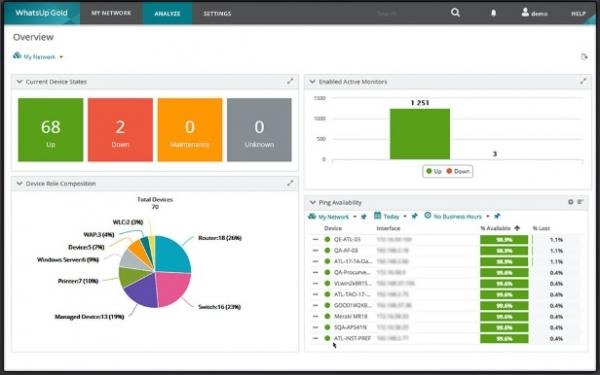The width and height of the screenshot is (600, 375).
Task: Pin the No Business Hours filter
Action: pos(497,216)
